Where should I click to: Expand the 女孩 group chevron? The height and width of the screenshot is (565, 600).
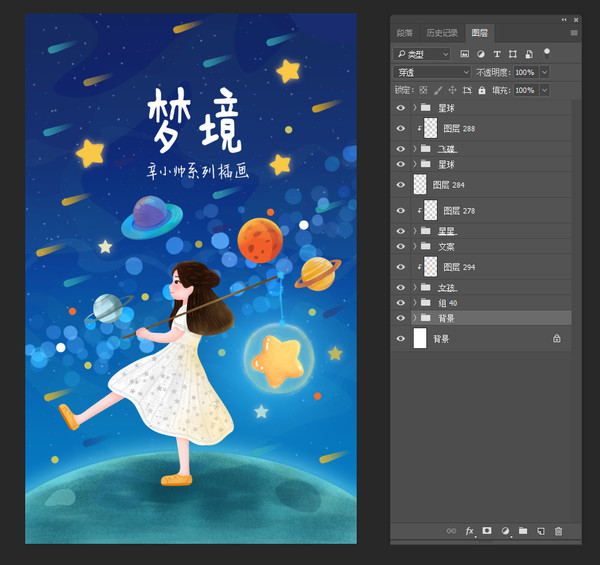415,287
